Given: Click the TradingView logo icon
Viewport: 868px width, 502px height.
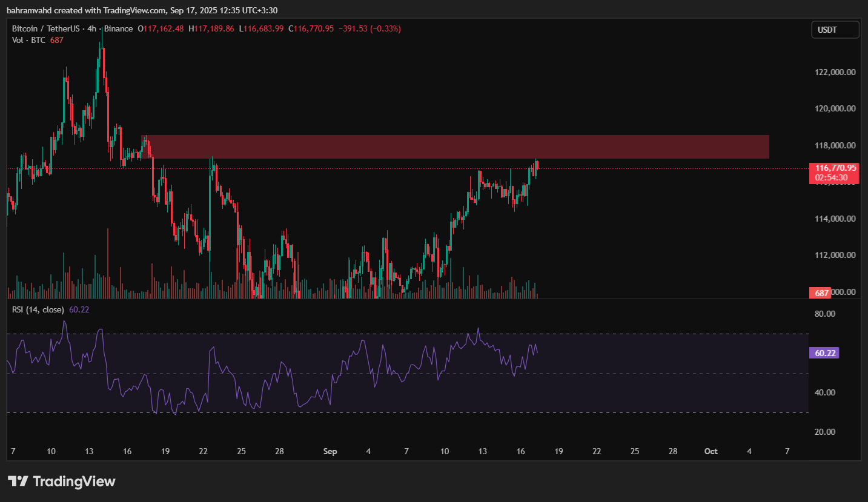Looking at the screenshot, I should click(18, 481).
